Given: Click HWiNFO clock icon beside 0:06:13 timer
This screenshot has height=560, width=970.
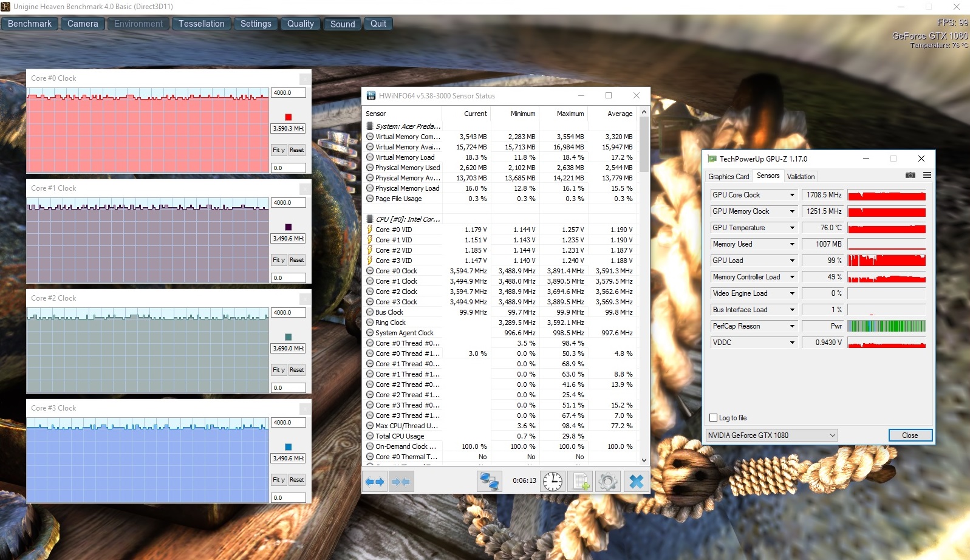Looking at the screenshot, I should [553, 482].
